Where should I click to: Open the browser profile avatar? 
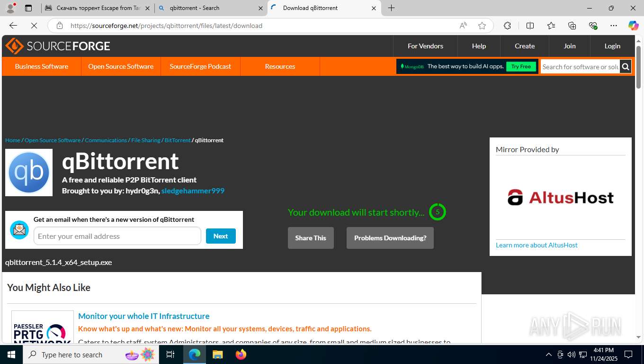(10, 8)
